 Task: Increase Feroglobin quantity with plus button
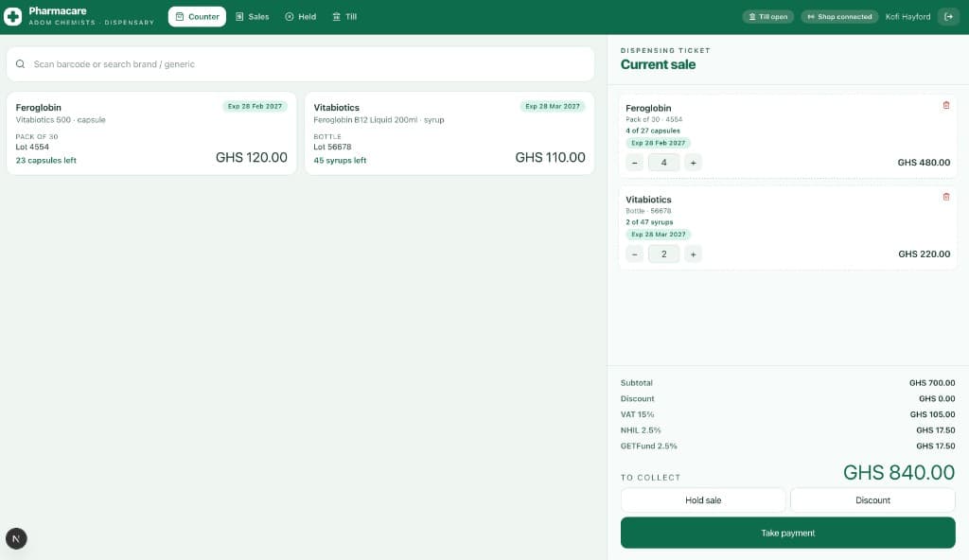(694, 163)
